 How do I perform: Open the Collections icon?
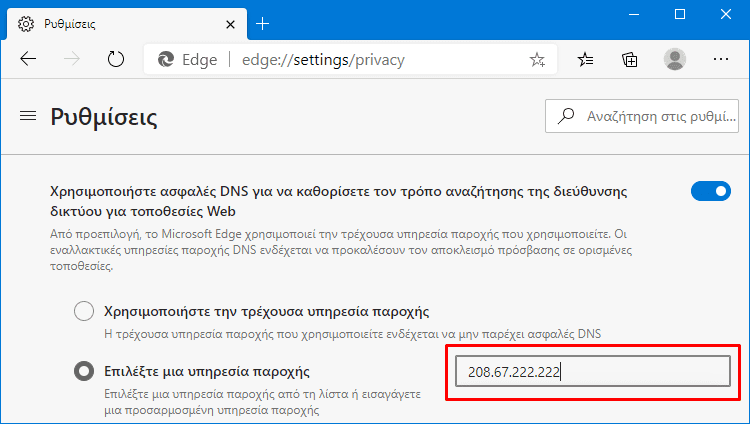point(629,59)
